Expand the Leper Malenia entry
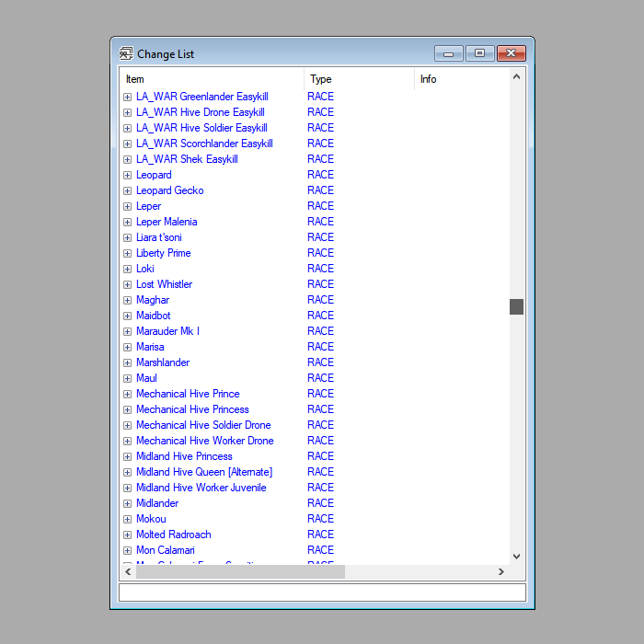Viewport: 644px width, 644px height. tap(127, 223)
